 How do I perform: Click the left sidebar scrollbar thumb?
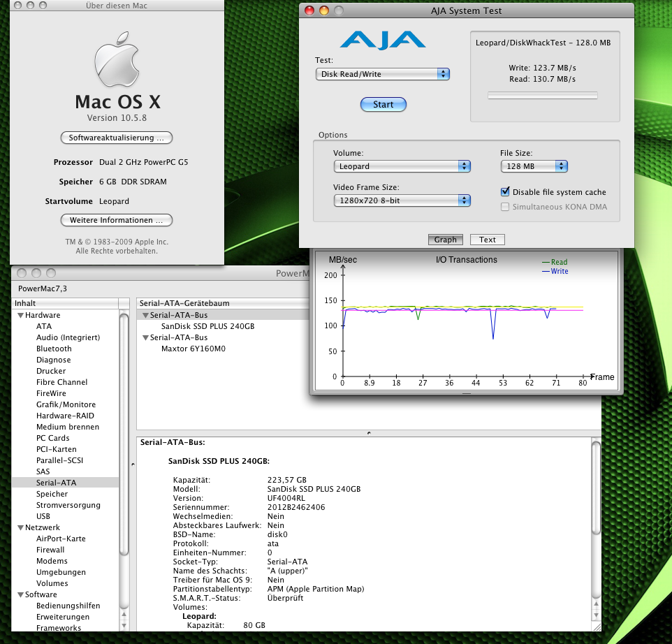(124, 434)
